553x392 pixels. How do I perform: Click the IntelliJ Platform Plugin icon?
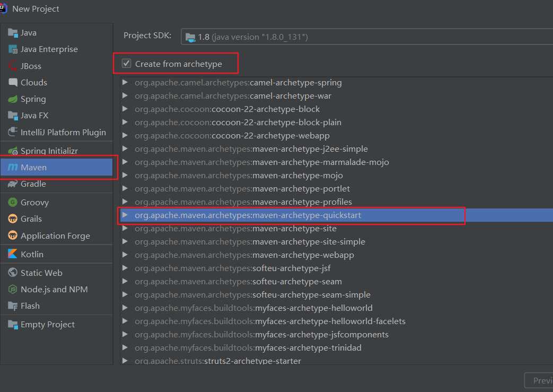click(x=13, y=132)
